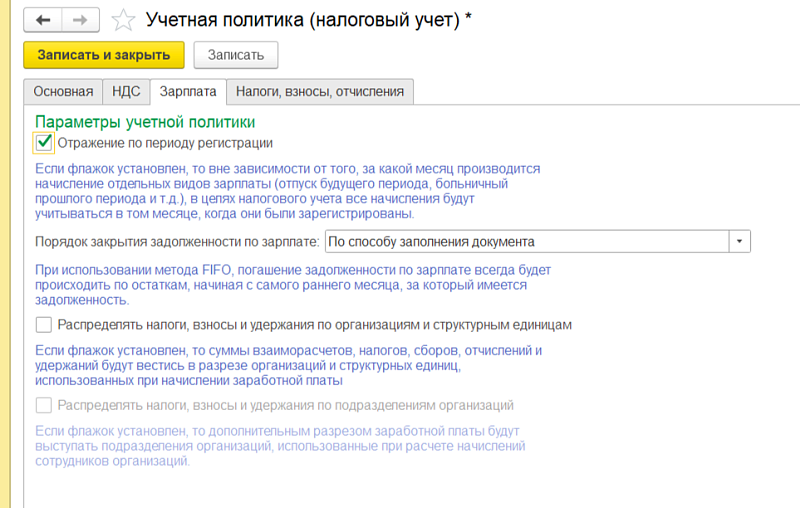Select the 'Зарплата' tab

pyautogui.click(x=187, y=91)
